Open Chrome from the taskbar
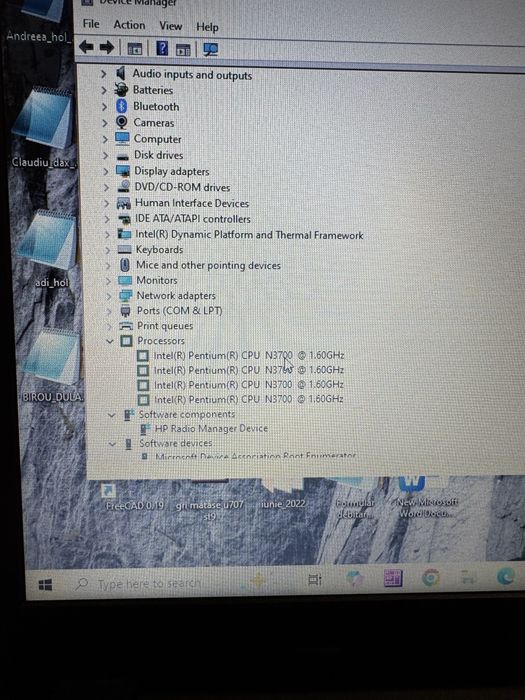 click(x=430, y=578)
